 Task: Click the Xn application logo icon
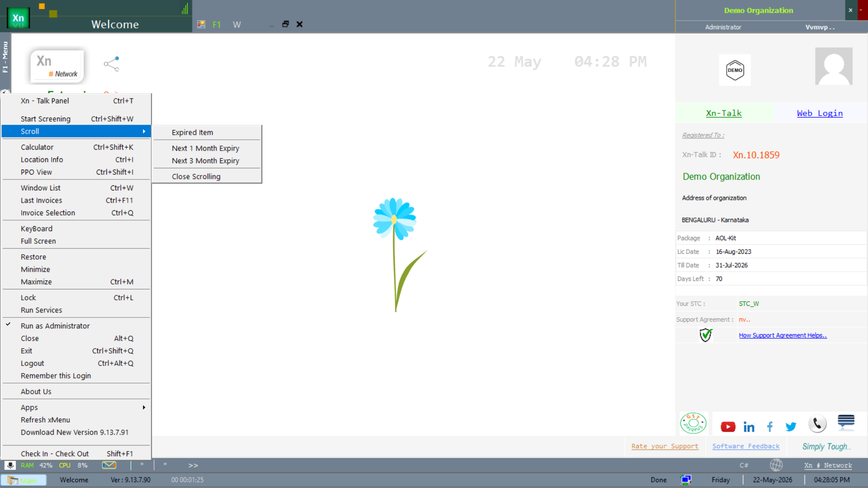[18, 18]
